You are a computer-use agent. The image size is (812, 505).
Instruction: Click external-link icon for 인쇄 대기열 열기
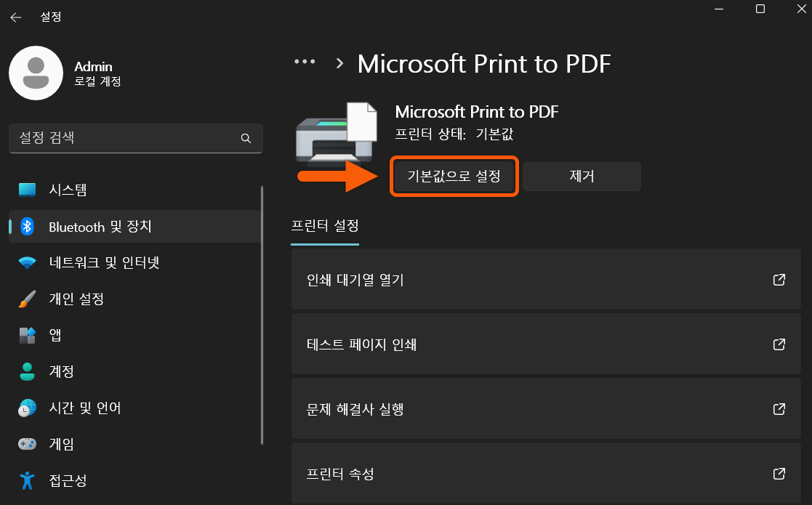[779, 280]
